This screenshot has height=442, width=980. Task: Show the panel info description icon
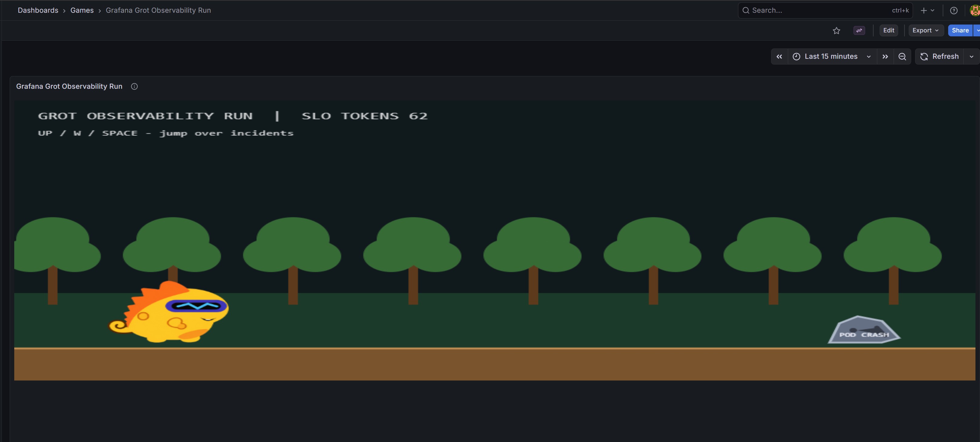[134, 86]
